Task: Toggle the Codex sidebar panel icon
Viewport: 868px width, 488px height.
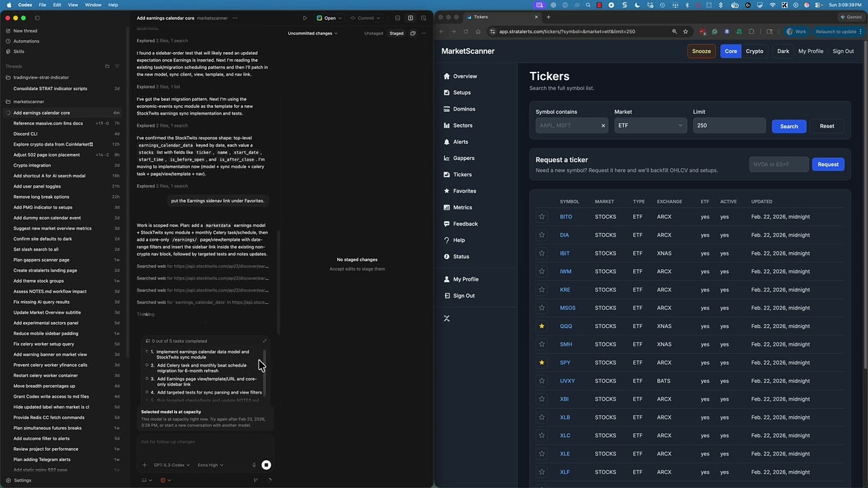Action: pos(37,18)
